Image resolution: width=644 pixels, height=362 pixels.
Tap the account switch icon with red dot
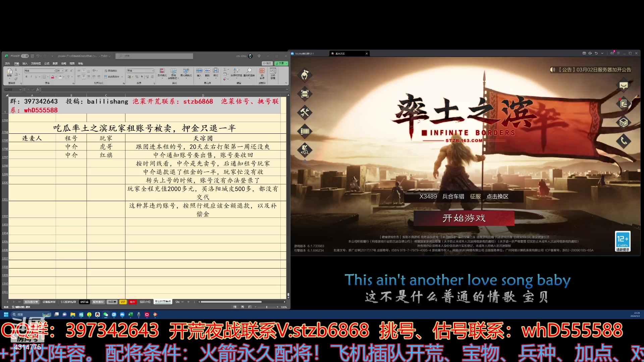tap(624, 104)
